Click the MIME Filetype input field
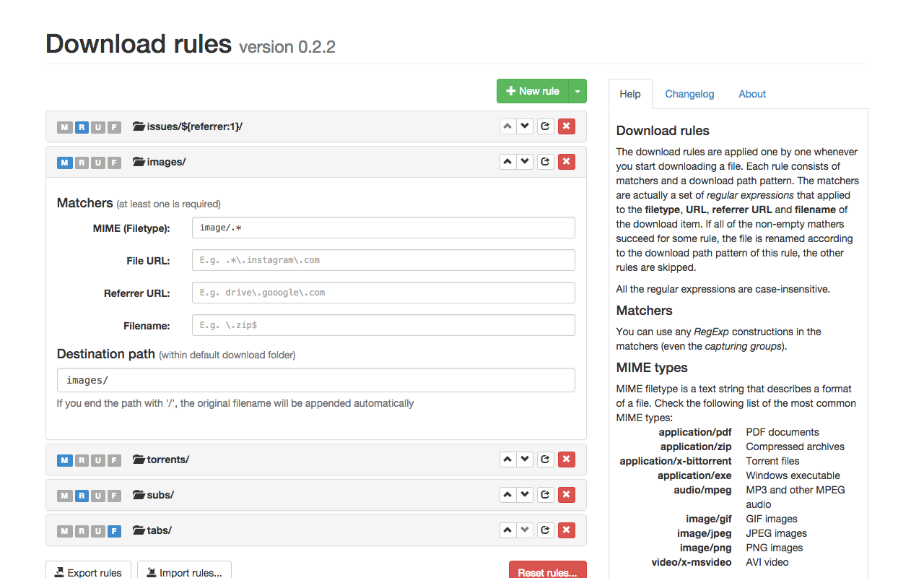Image resolution: width=924 pixels, height=578 pixels. coord(383,227)
